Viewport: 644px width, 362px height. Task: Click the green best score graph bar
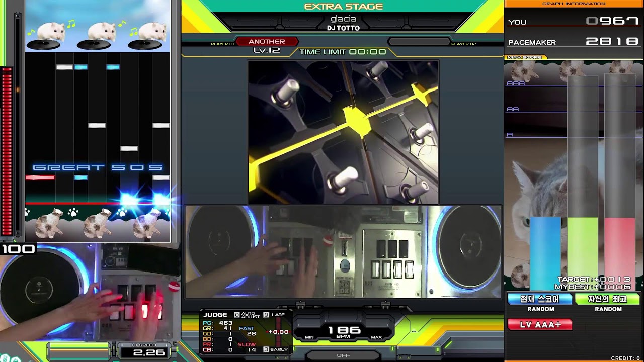[x=583, y=253]
